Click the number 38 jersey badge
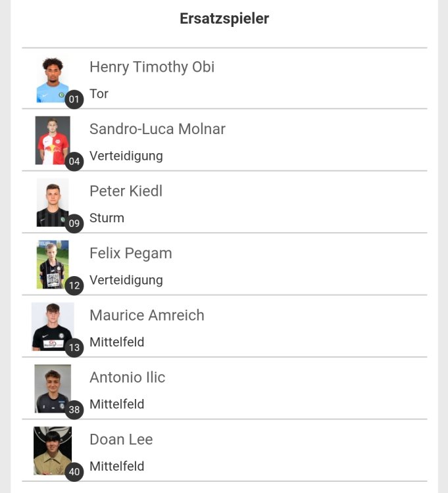 coord(74,410)
